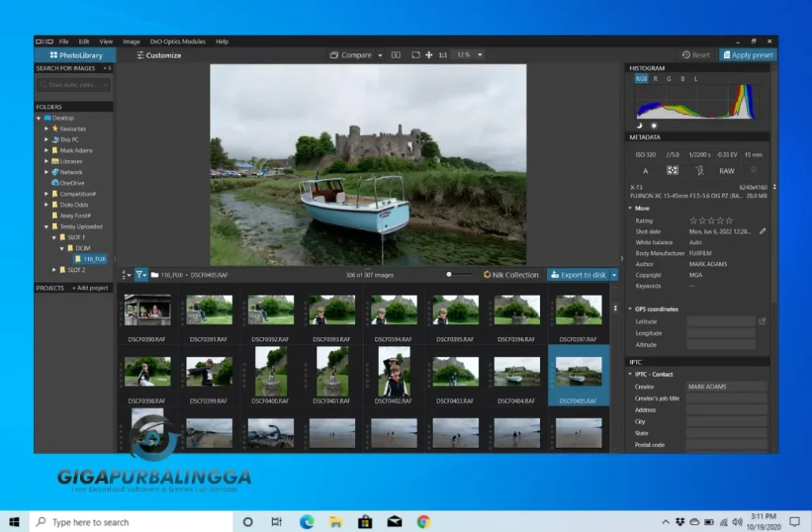Toggle the shadow clipping moon icon under histogram
812x532 pixels.
point(639,125)
